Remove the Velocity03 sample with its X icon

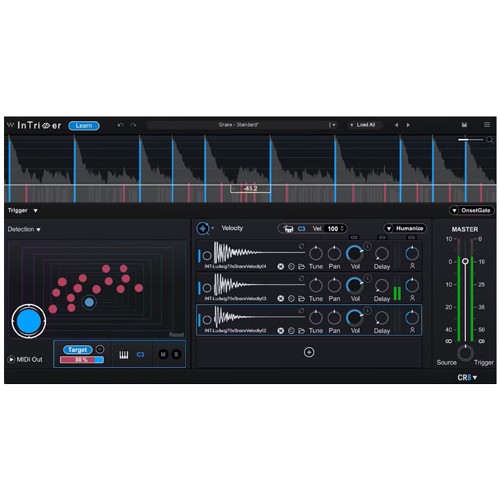(x=281, y=298)
